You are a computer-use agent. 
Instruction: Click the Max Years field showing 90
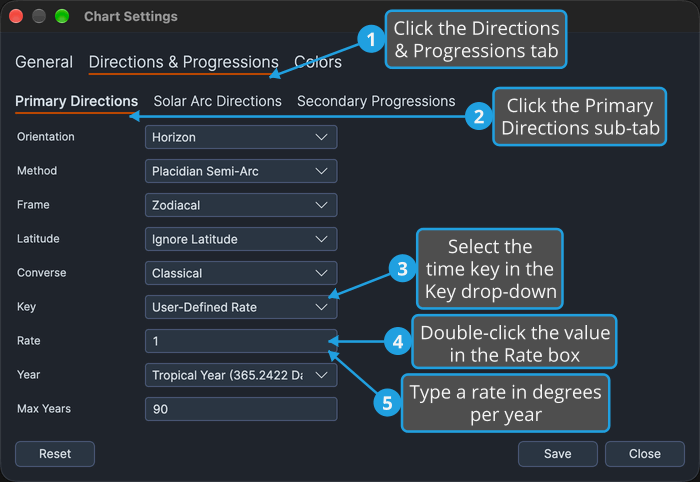241,409
